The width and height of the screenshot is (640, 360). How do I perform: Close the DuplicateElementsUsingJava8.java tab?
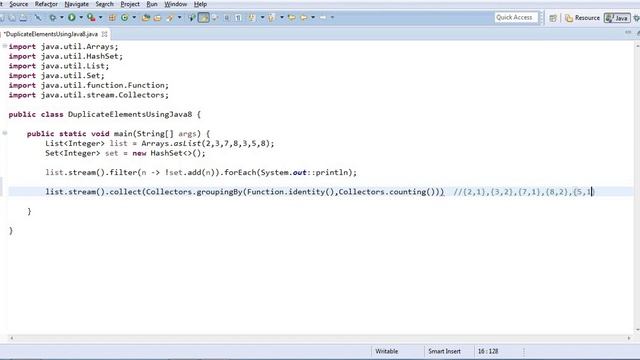[x=104, y=34]
